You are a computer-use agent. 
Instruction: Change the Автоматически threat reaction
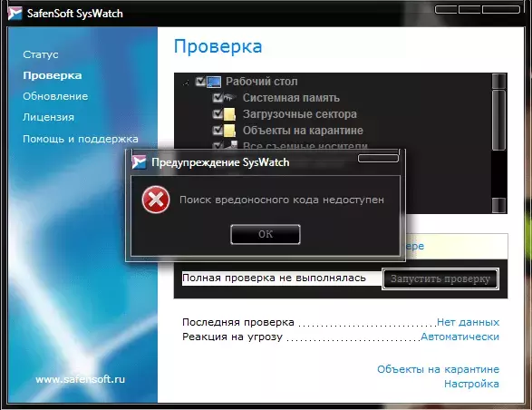459,337
